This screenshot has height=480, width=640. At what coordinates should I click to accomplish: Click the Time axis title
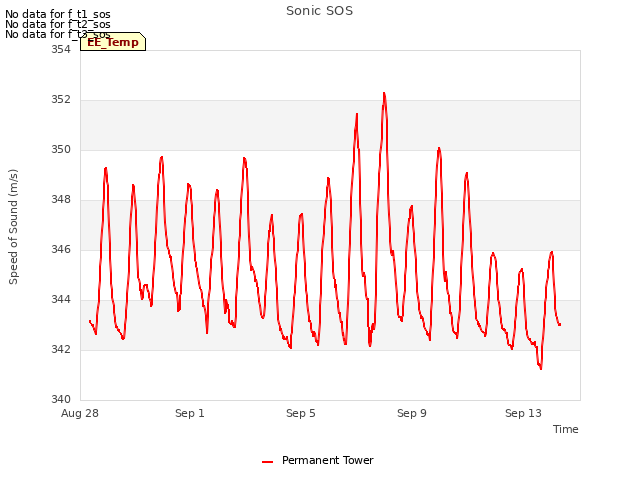565,429
